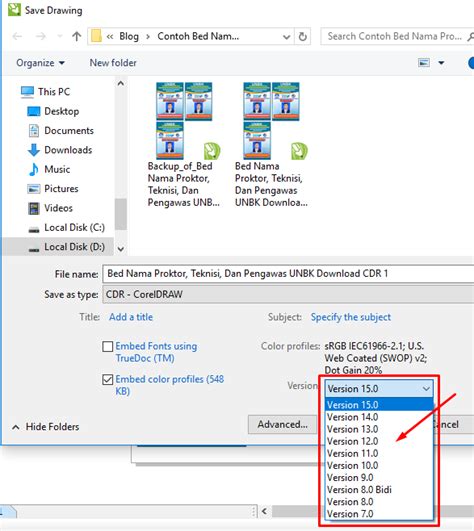The image size is (474, 531).
Task: Go up one folder level
Action: [x=77, y=36]
